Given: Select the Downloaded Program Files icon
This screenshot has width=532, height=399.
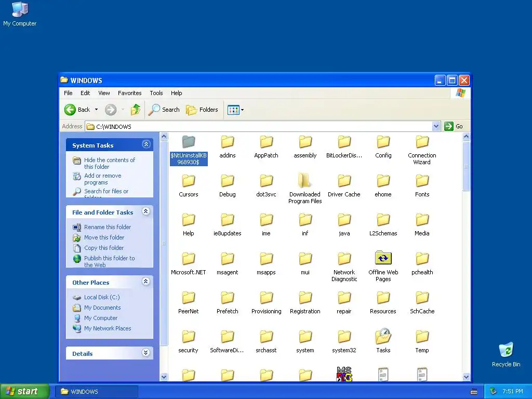Looking at the screenshot, I should click(304, 180).
